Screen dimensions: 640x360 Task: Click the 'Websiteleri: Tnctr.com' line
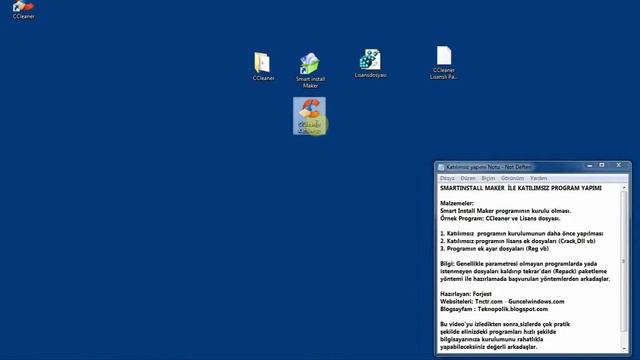pos(502,302)
